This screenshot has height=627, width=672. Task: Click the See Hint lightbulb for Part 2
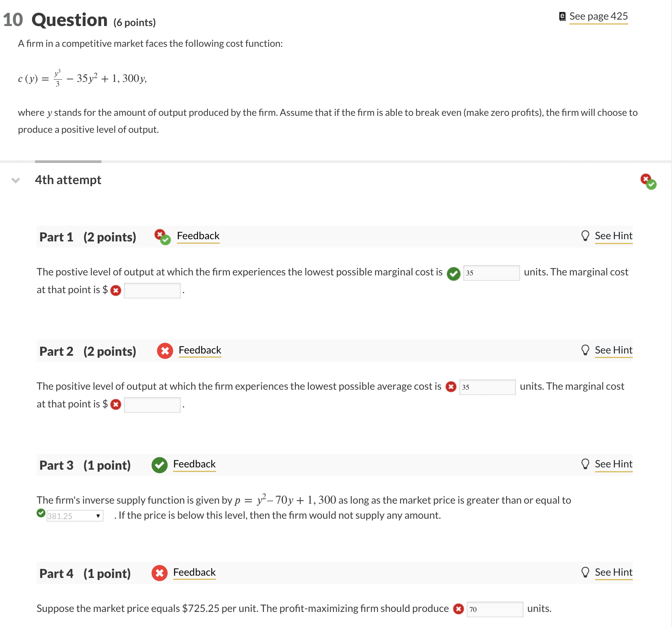(585, 350)
